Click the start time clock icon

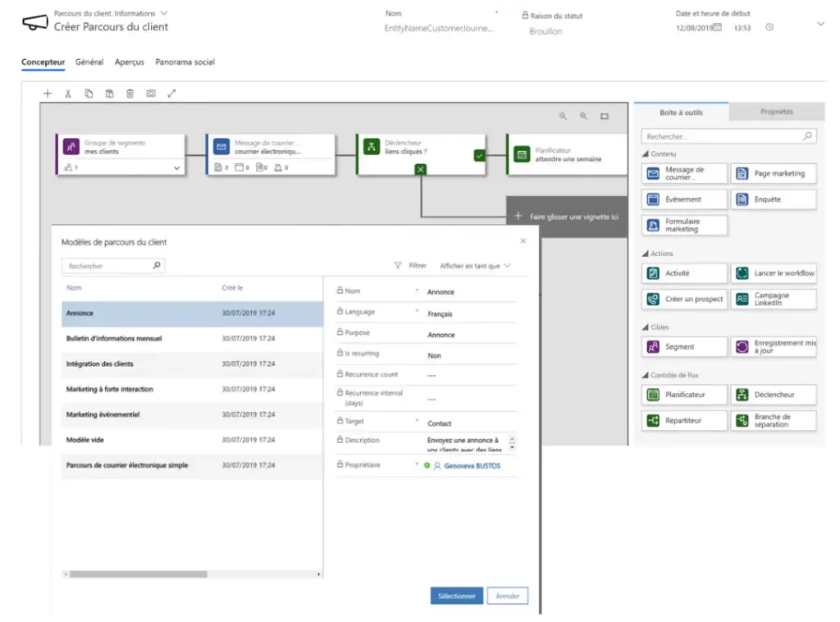(x=769, y=27)
